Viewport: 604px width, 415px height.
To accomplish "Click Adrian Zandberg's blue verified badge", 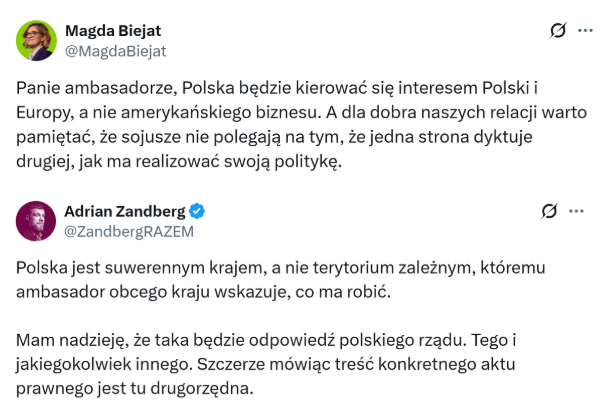I will point(198,211).
